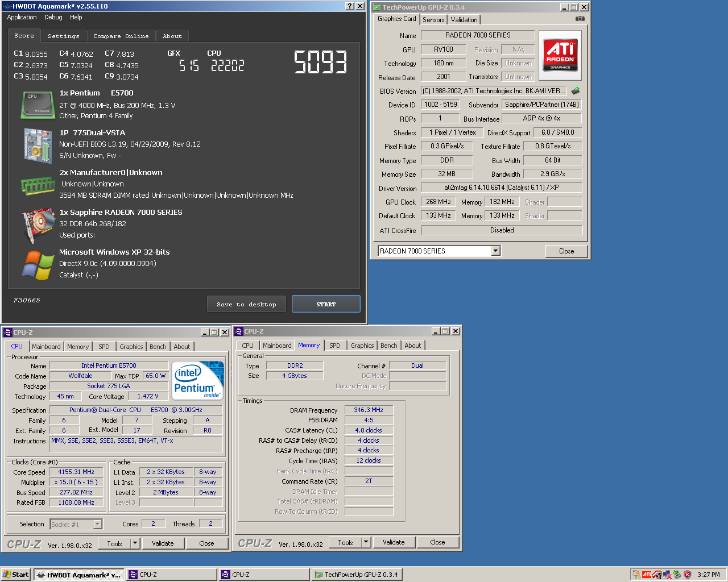Click Save to desktop button
728x582 pixels.
[x=246, y=304]
